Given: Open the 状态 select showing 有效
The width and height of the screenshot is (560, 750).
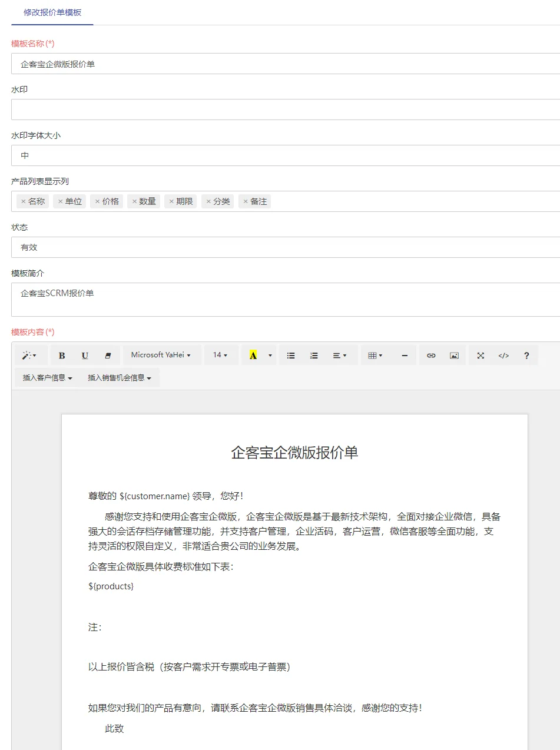Looking at the screenshot, I should (x=286, y=247).
